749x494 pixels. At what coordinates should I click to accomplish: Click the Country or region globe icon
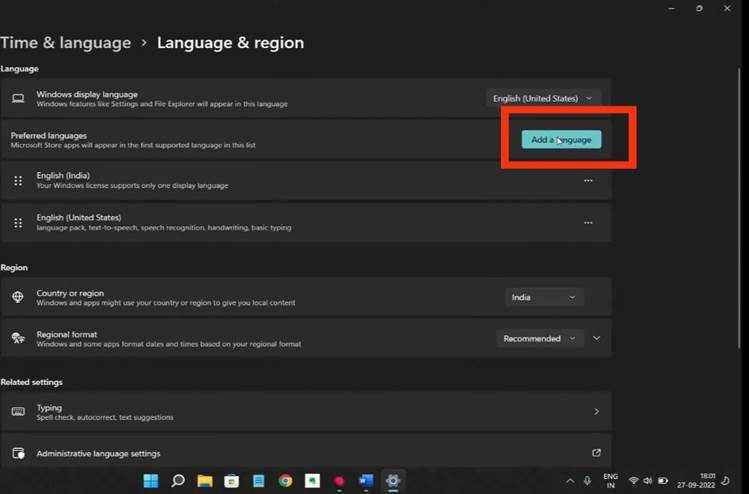(x=18, y=297)
